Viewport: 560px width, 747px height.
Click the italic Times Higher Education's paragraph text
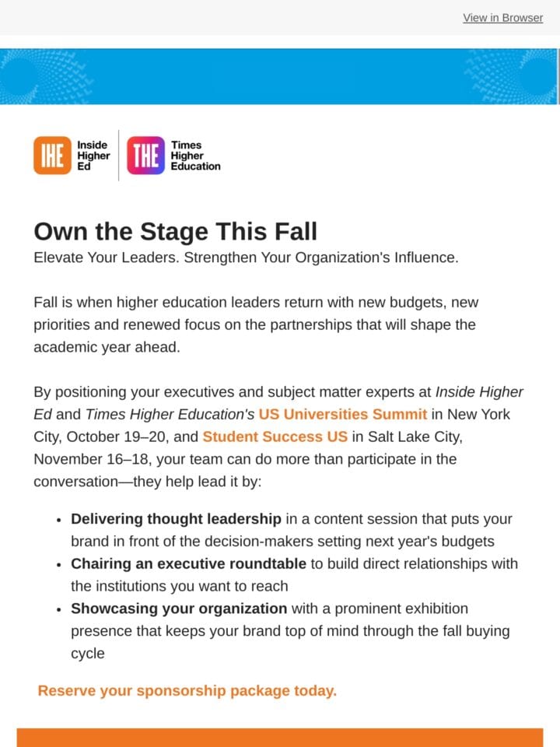pos(170,414)
